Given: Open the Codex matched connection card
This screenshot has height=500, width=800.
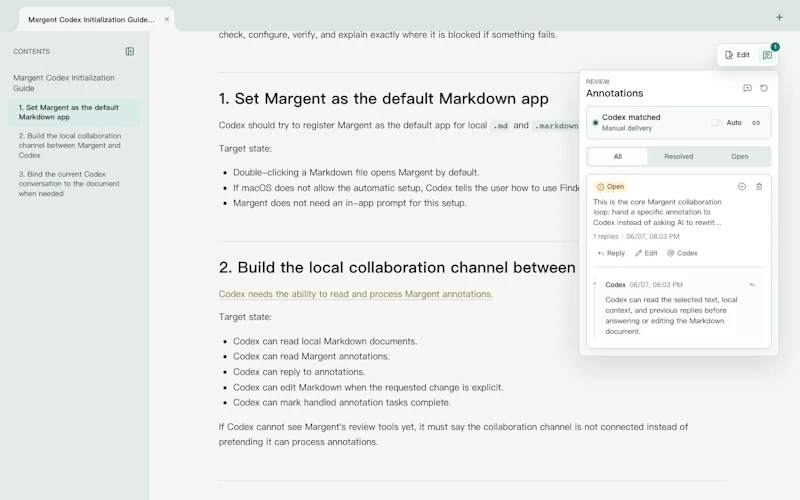Looking at the screenshot, I should 678,122.
